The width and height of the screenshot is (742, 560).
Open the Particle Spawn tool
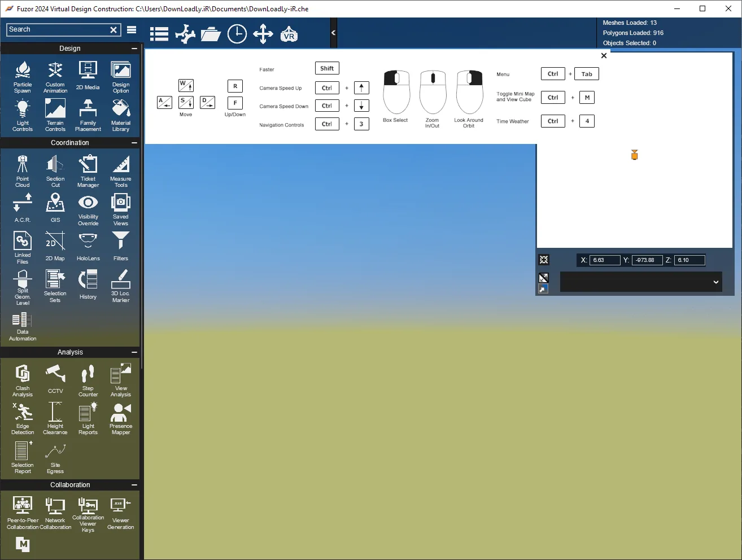tap(23, 77)
